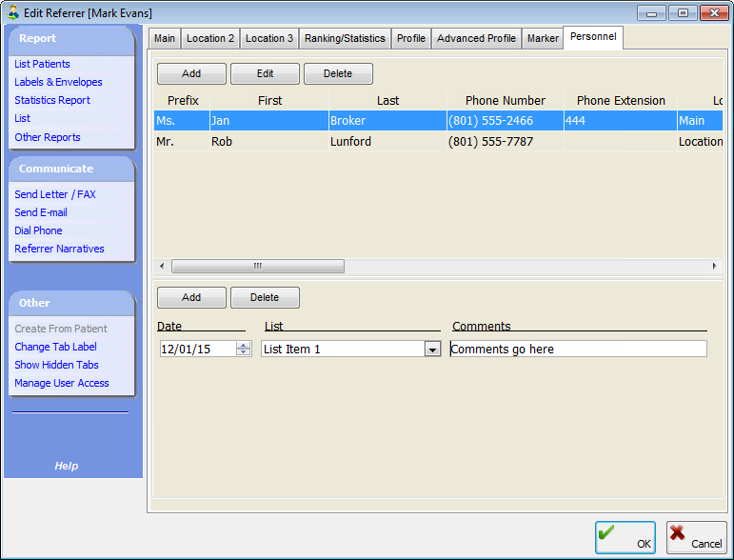This screenshot has height=560, width=734.
Task: Open the List dropdown arrow
Action: [432, 350]
